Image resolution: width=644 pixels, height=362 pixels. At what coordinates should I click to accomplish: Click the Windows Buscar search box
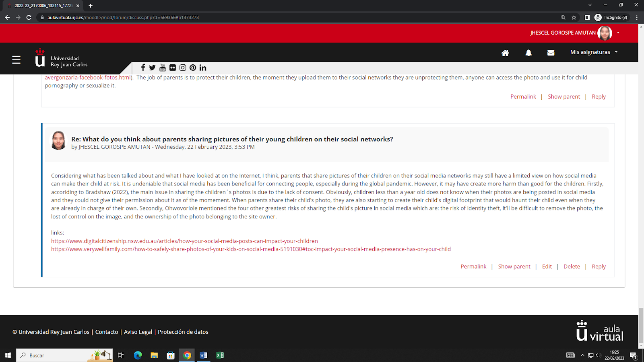click(x=64, y=355)
